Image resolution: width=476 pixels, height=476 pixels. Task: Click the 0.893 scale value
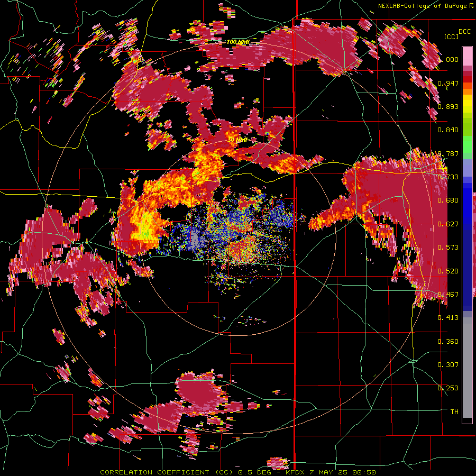tap(448, 106)
